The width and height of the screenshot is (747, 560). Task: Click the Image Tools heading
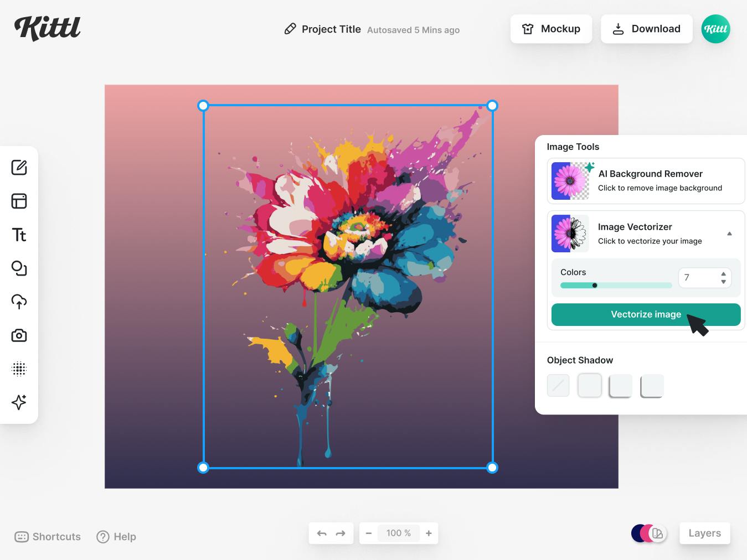(x=573, y=147)
